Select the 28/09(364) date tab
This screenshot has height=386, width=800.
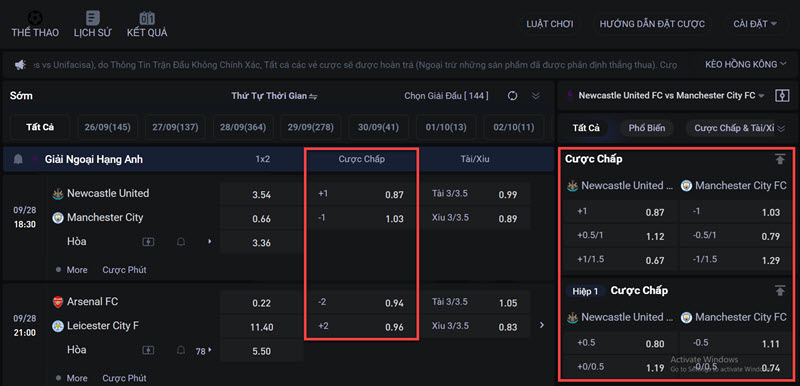(243, 127)
